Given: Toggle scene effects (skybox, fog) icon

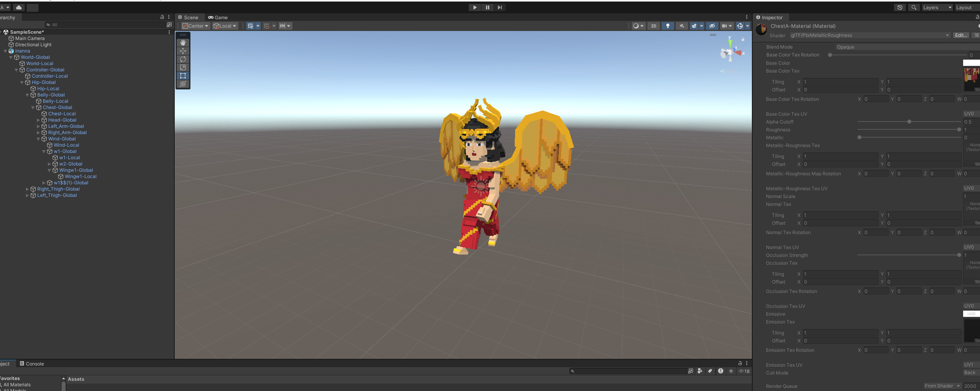Looking at the screenshot, I should coord(694,26).
